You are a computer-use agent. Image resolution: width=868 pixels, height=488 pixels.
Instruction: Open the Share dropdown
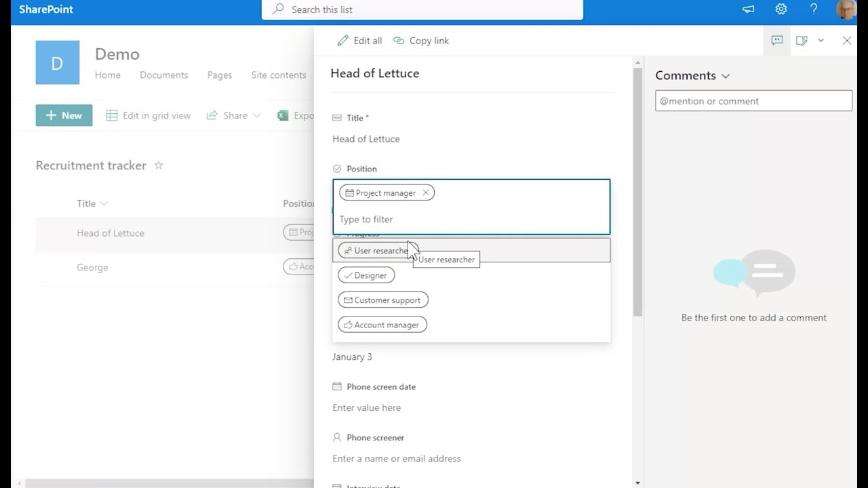[x=233, y=115]
